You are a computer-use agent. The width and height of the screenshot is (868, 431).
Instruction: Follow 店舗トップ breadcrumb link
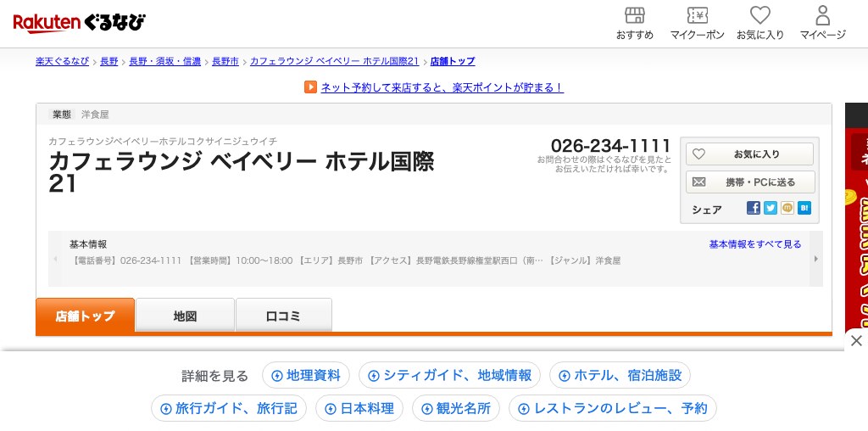point(453,61)
